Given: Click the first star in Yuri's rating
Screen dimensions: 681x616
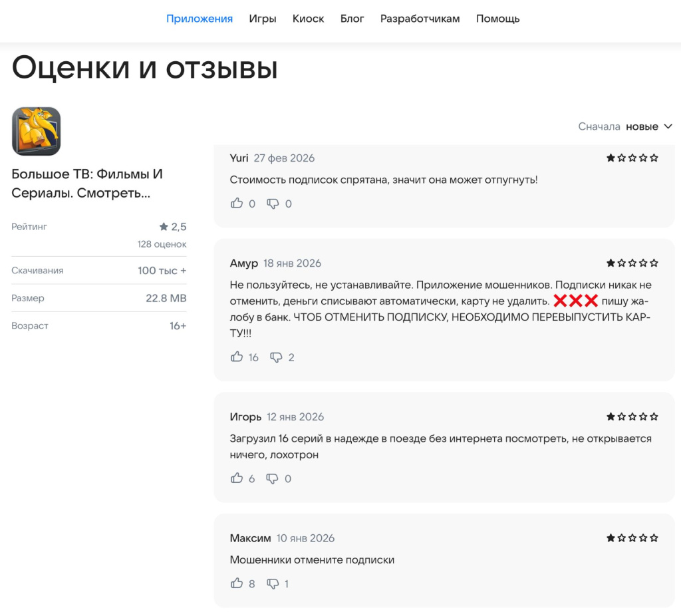Looking at the screenshot, I should [609, 158].
